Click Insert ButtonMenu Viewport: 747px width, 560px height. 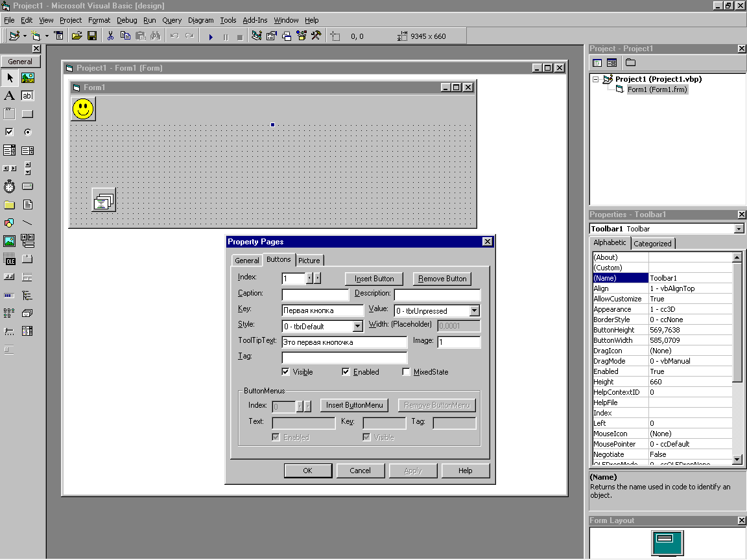coord(355,405)
